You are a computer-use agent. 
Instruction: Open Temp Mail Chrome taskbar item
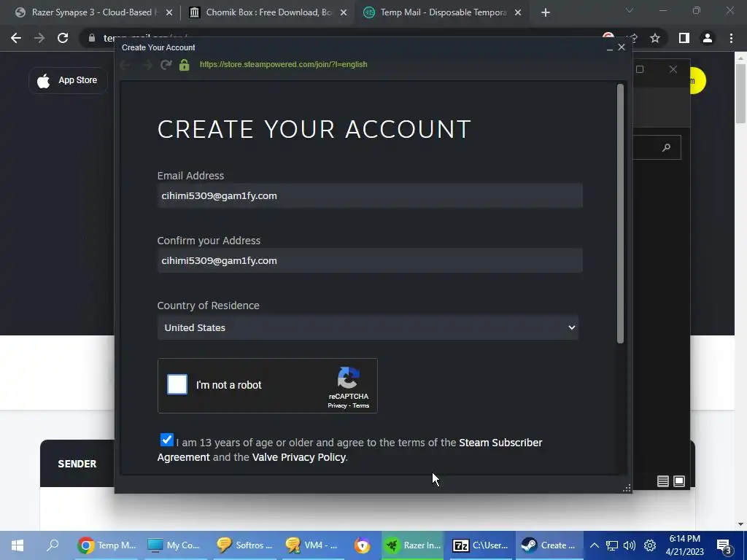[107, 545]
